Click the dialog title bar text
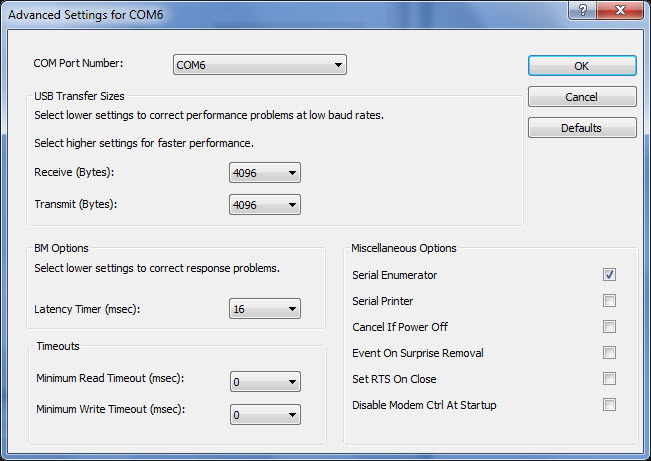This screenshot has width=651, height=461. [86, 15]
